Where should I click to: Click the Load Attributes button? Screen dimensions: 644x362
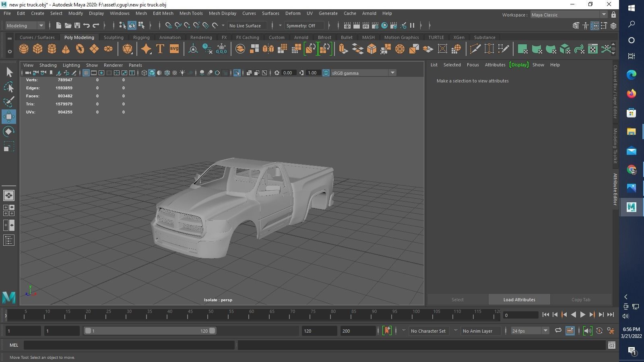pyautogui.click(x=519, y=300)
